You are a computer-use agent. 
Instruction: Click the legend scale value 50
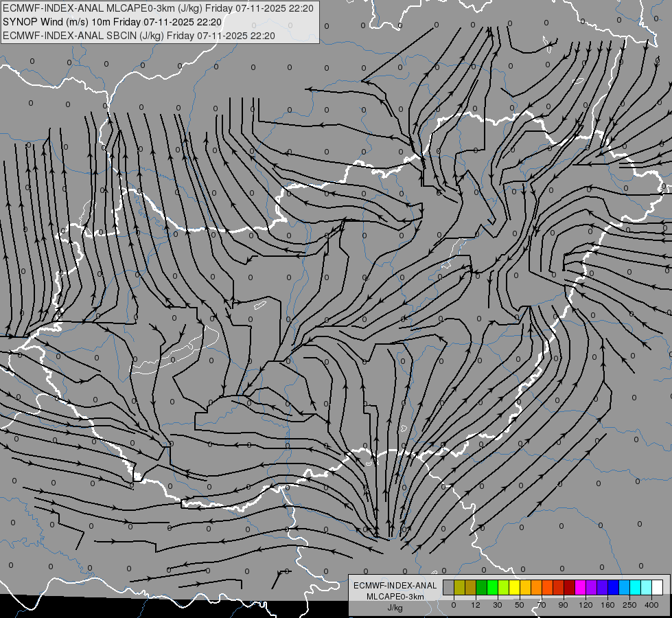point(520,605)
